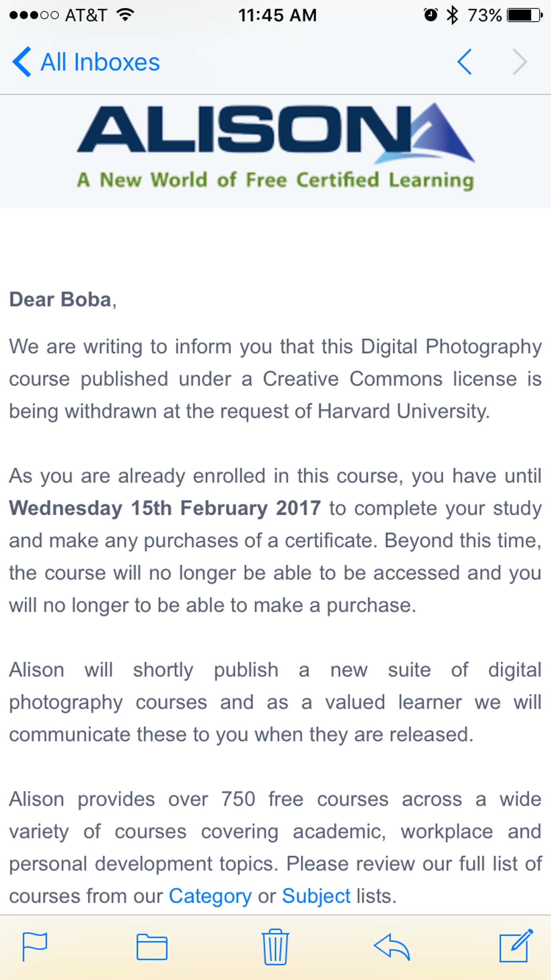
Task: Tap the Wednesday 15th February 2017 date
Action: click(165, 508)
